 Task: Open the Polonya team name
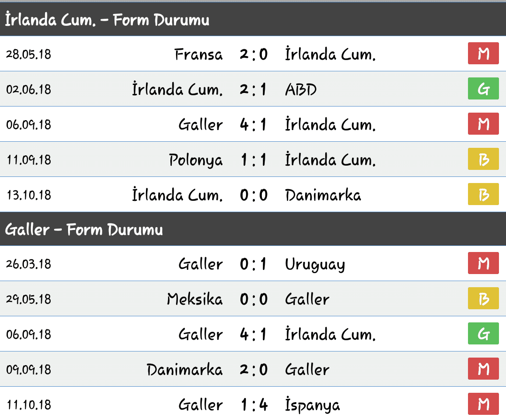196,160
